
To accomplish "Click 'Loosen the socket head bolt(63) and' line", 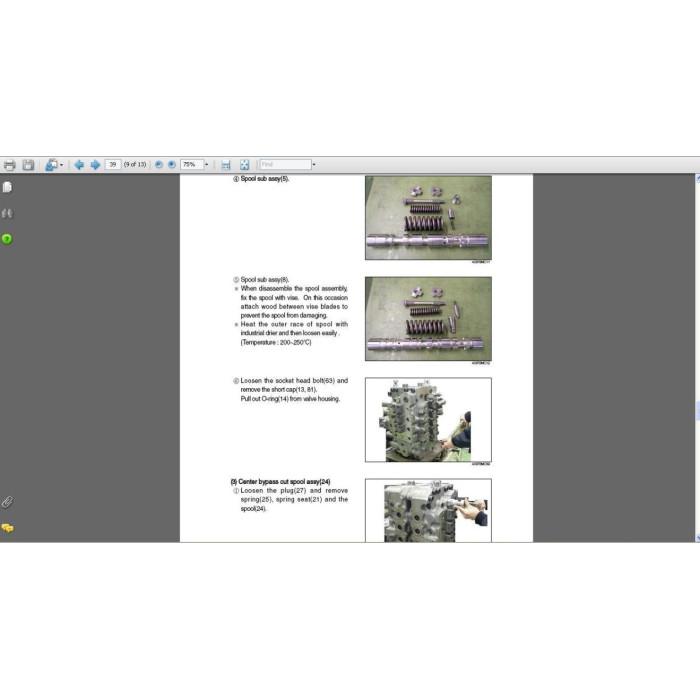I will 294,381.
